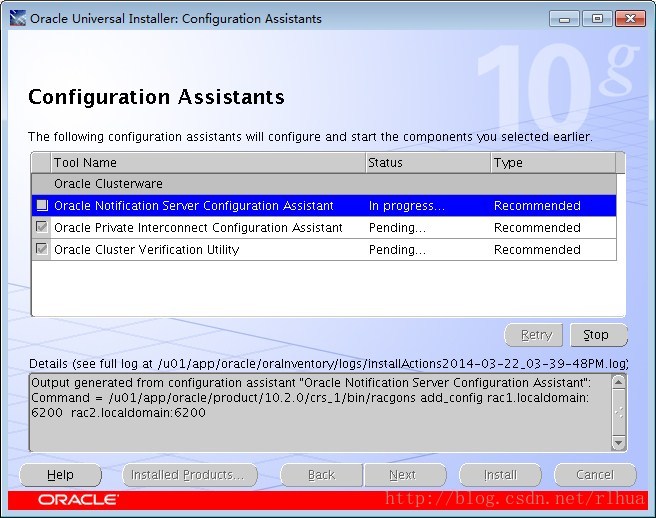The width and height of the screenshot is (656, 518).
Task: Click details scrollbar up arrow
Action: tap(618, 382)
